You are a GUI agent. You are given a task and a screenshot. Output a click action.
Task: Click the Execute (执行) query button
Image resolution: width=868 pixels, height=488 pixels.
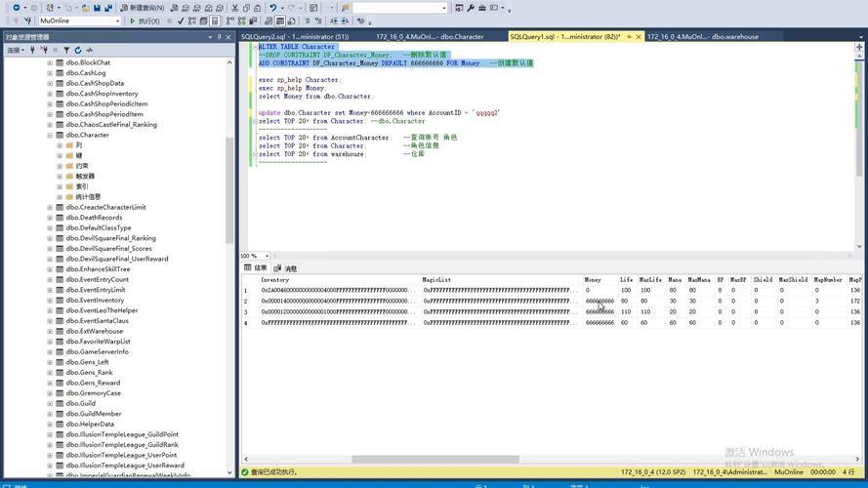(x=145, y=20)
